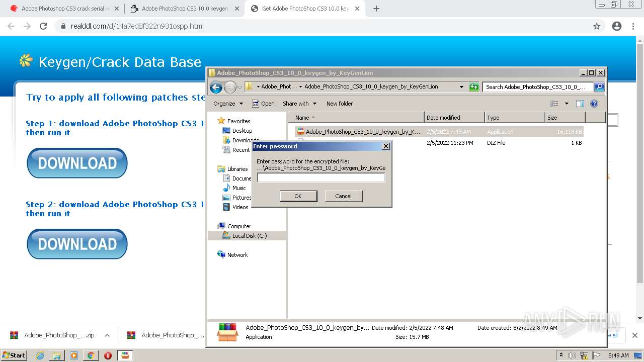Open the Share with menu
The height and width of the screenshot is (362, 644).
click(299, 104)
